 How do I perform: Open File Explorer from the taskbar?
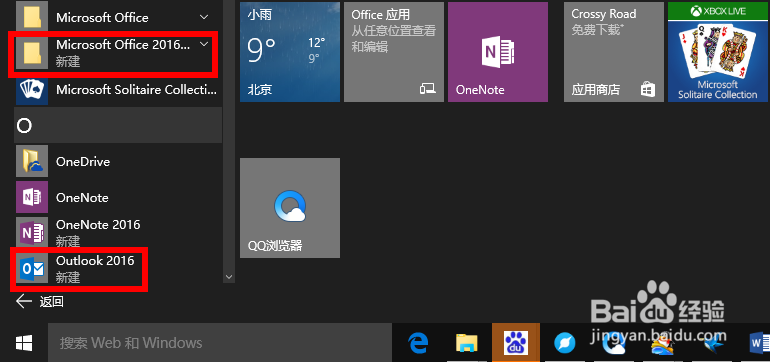point(467,342)
